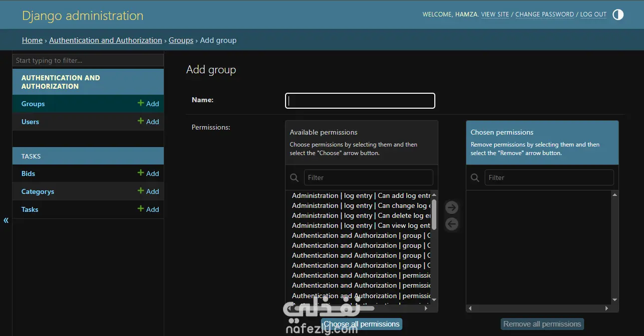Focus the Chosen permissions Filter field
The width and height of the screenshot is (644, 336).
point(549,177)
